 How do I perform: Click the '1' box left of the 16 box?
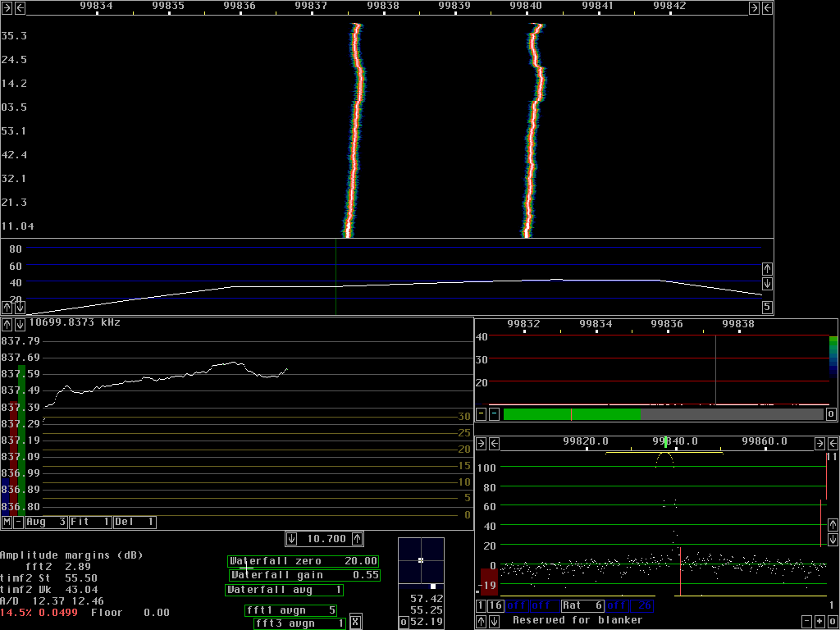[x=481, y=606]
